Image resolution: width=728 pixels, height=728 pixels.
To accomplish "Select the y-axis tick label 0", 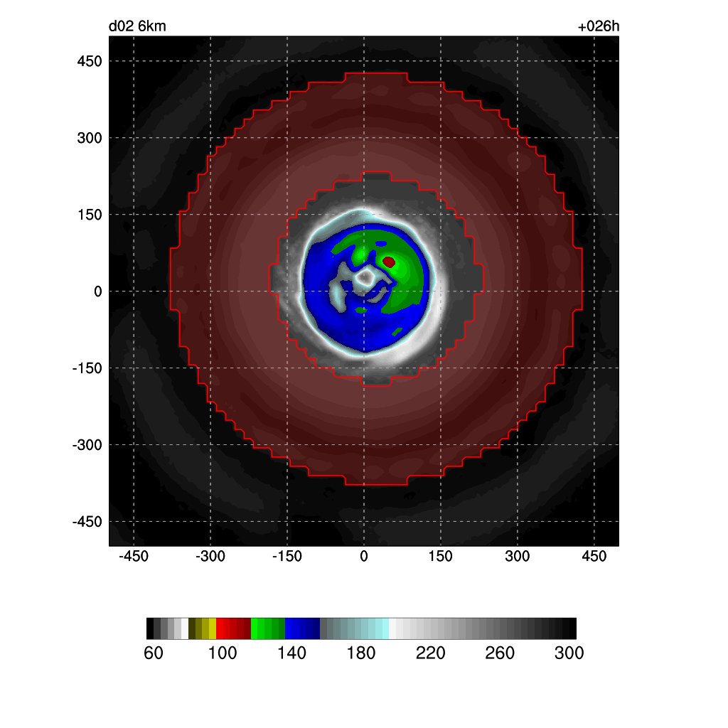I will [97, 291].
